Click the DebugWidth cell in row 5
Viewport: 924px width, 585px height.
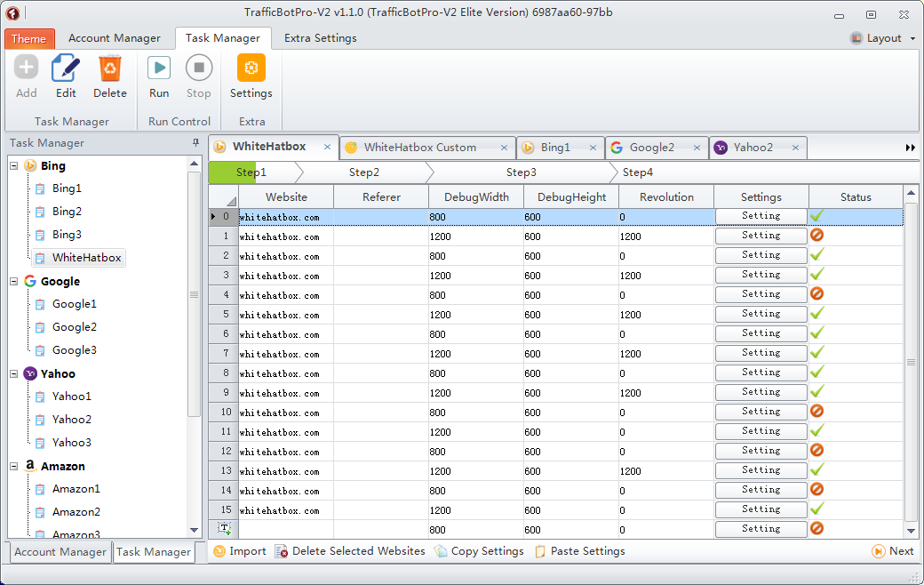coord(476,315)
